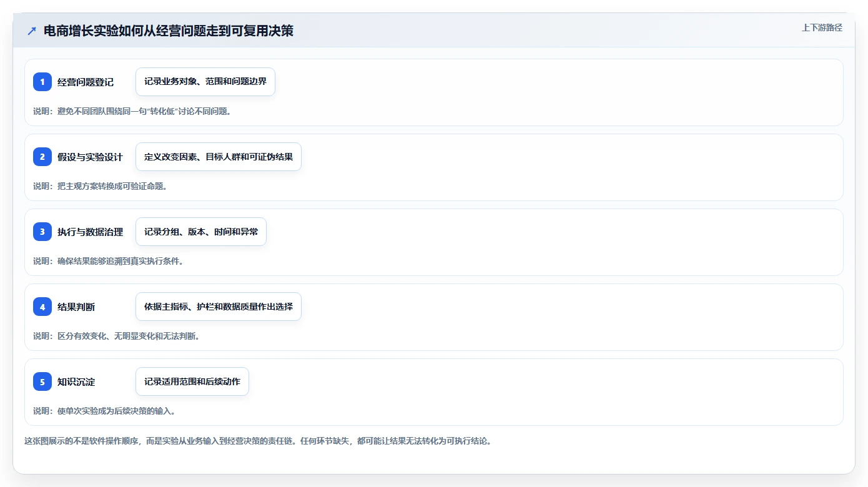Click the 定义改变因素、目标人群和可证伪结果 chip
The height and width of the screenshot is (487, 868).
click(219, 157)
